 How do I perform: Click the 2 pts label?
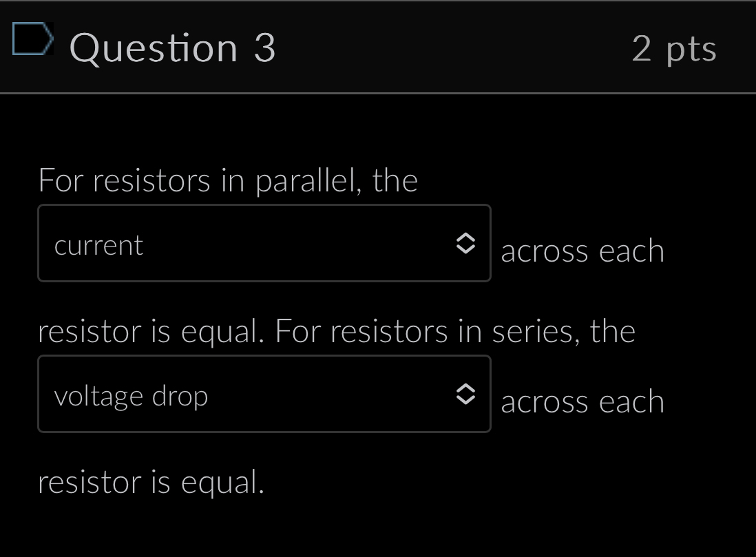675,47
